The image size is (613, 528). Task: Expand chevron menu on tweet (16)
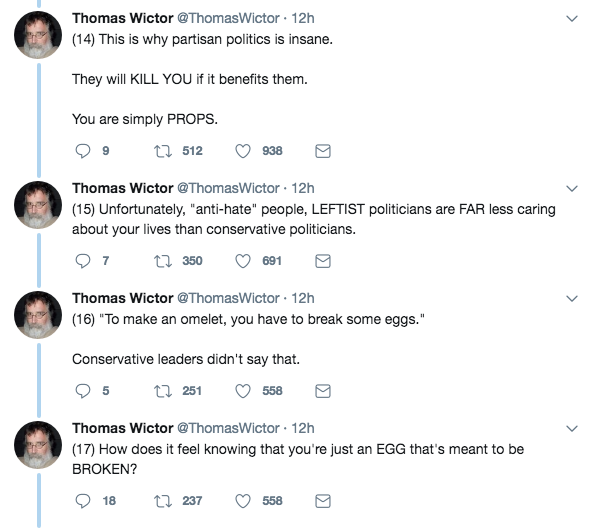click(572, 299)
